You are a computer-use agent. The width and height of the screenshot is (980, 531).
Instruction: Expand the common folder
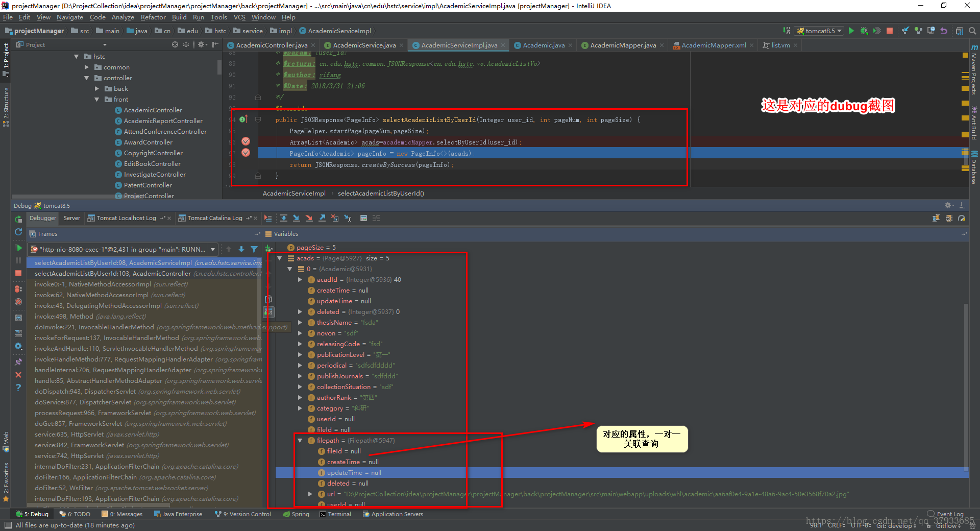click(87, 67)
